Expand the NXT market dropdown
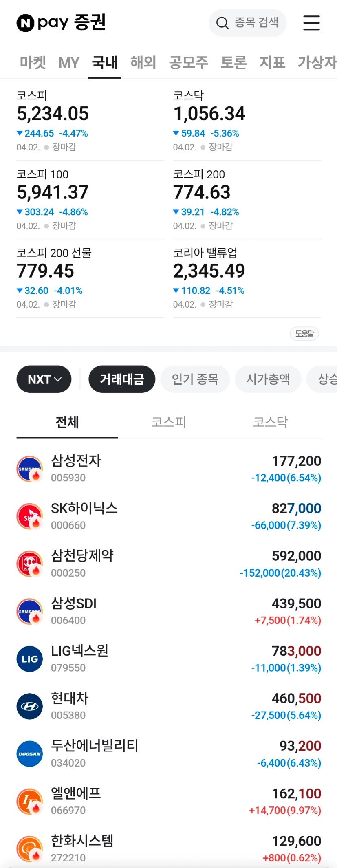 tap(44, 379)
